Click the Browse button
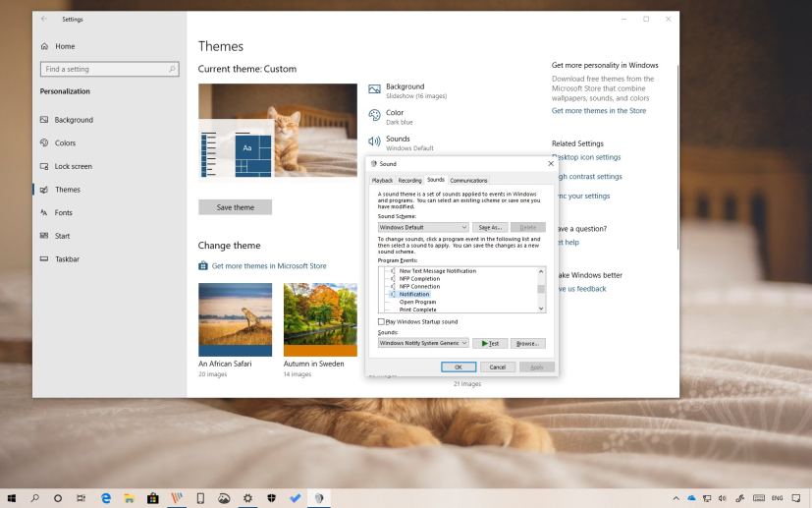The height and width of the screenshot is (508, 812). pos(527,343)
